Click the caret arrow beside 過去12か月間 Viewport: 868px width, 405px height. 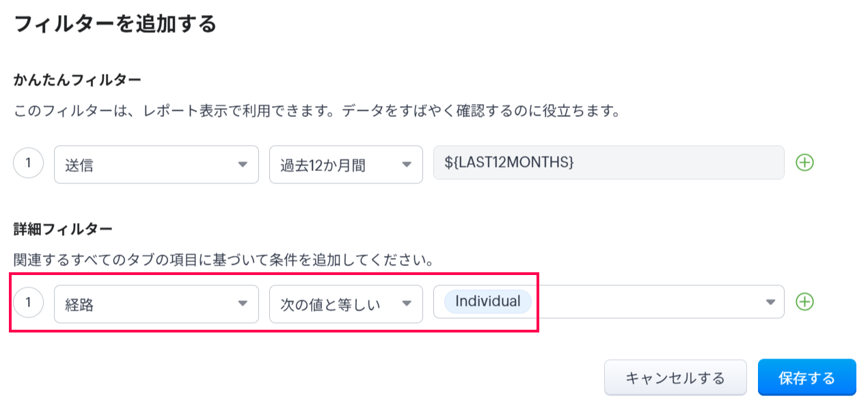pyautogui.click(x=406, y=165)
